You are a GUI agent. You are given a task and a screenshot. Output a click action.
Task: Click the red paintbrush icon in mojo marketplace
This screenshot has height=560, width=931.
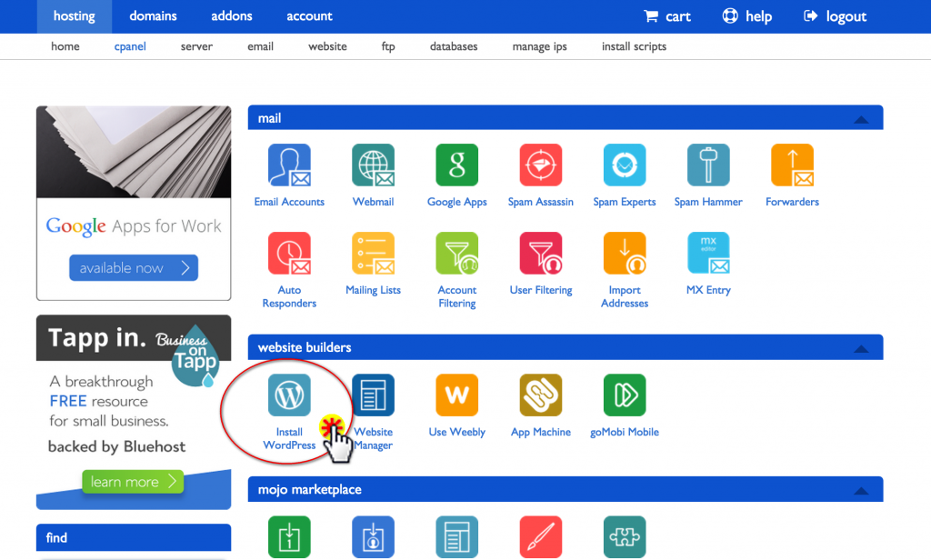[x=540, y=537]
